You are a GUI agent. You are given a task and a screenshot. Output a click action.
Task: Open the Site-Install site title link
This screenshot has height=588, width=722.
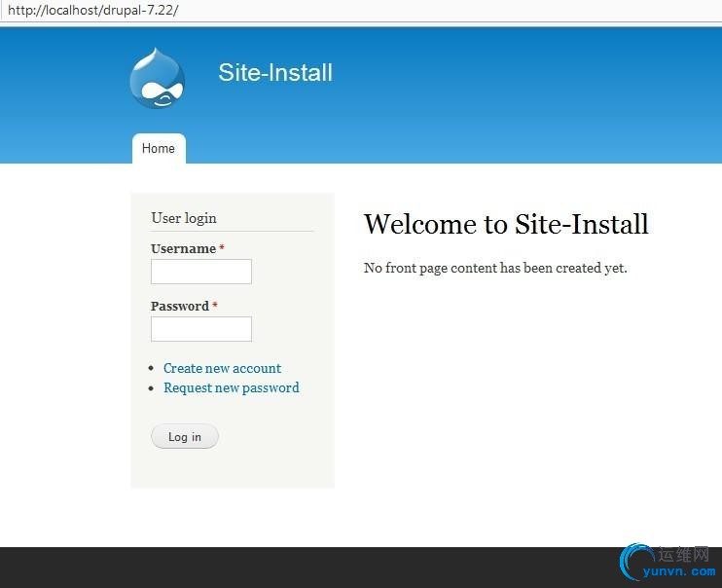(x=275, y=73)
